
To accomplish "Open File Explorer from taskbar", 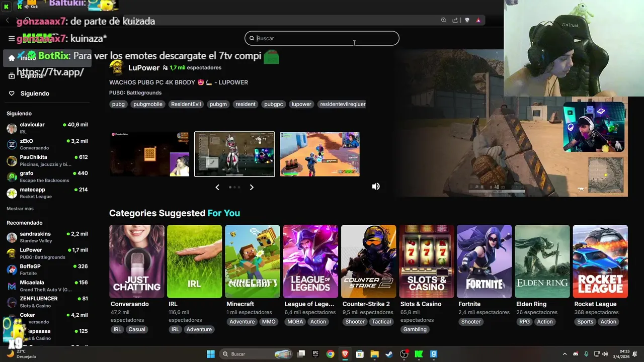I will pyautogui.click(x=374, y=354).
